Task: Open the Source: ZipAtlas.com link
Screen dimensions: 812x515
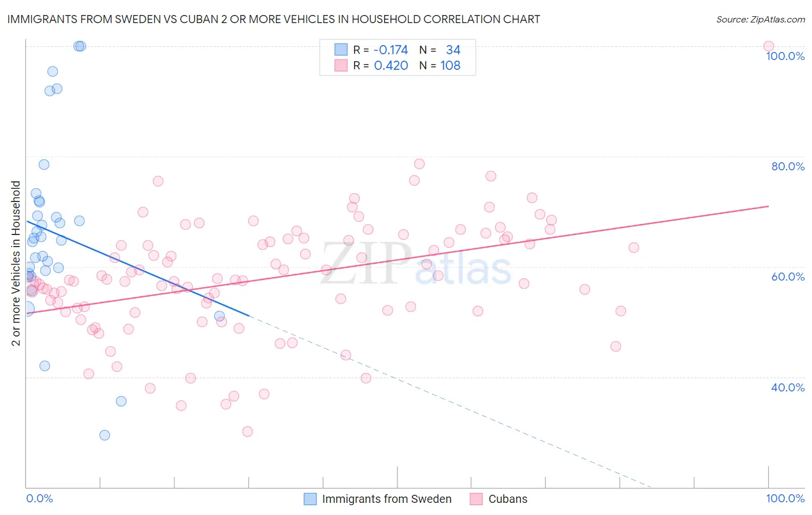Action: [761, 19]
